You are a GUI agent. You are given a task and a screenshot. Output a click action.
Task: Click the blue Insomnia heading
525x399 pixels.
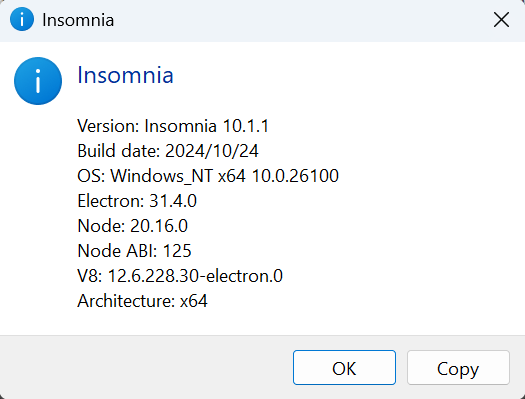tap(125, 75)
